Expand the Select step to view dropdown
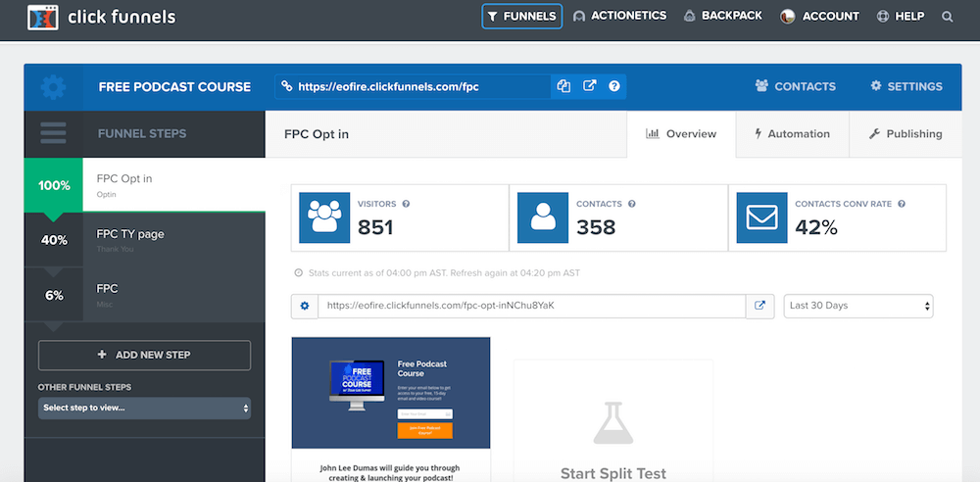980x482 pixels. (x=144, y=409)
